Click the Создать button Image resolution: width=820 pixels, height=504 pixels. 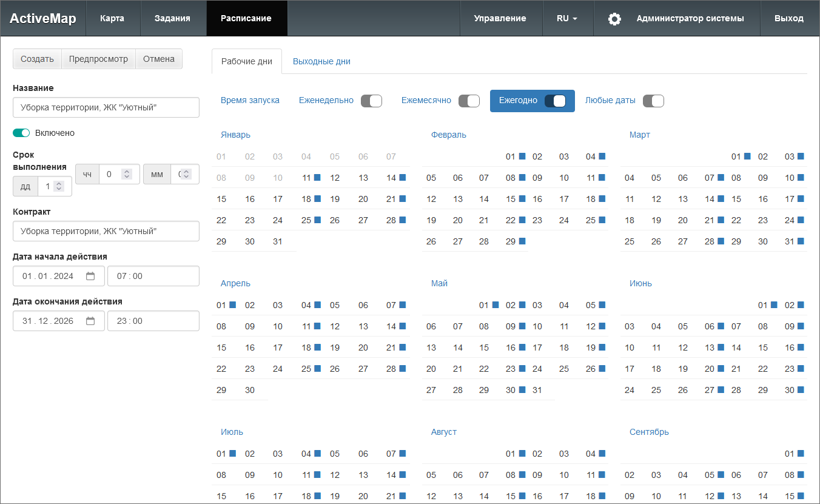tap(37, 59)
